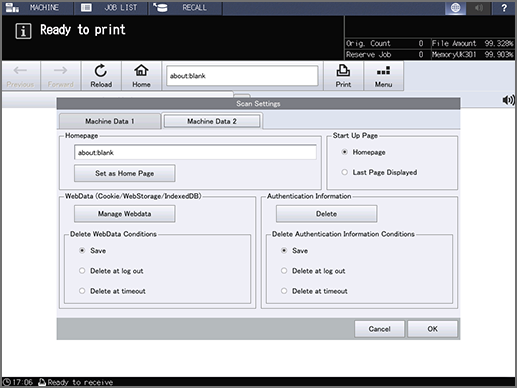Select Delete at log out for WebData
Screen dimensions: 517x388
[x=82, y=271]
